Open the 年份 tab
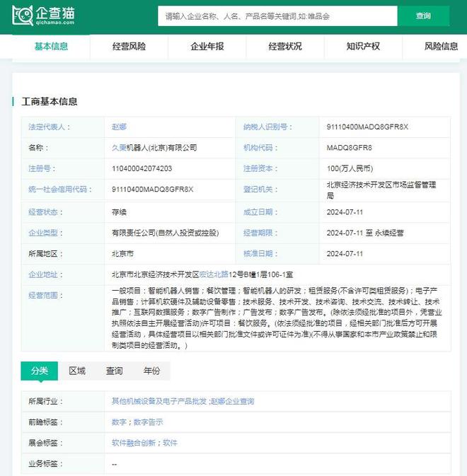The image size is (467, 476). click(x=151, y=371)
